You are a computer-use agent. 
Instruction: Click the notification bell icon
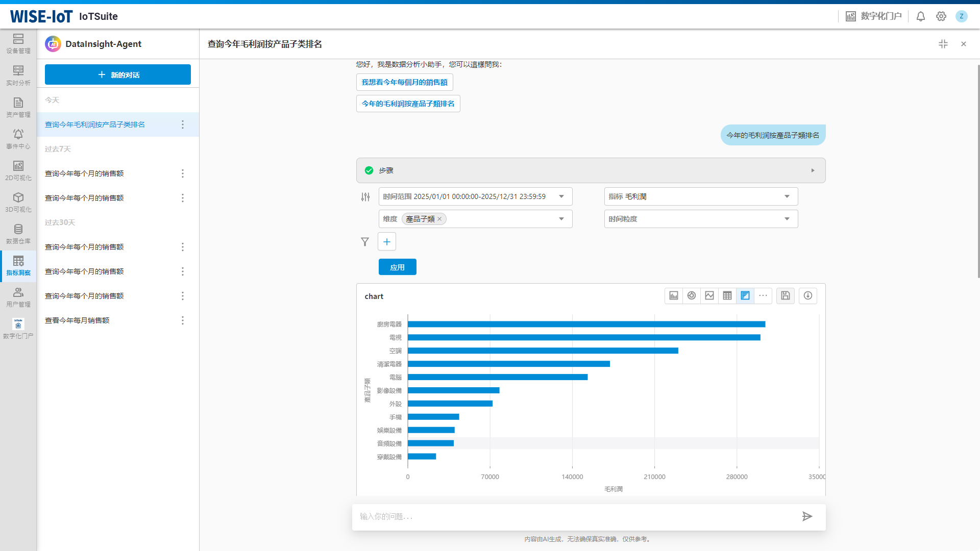point(921,16)
